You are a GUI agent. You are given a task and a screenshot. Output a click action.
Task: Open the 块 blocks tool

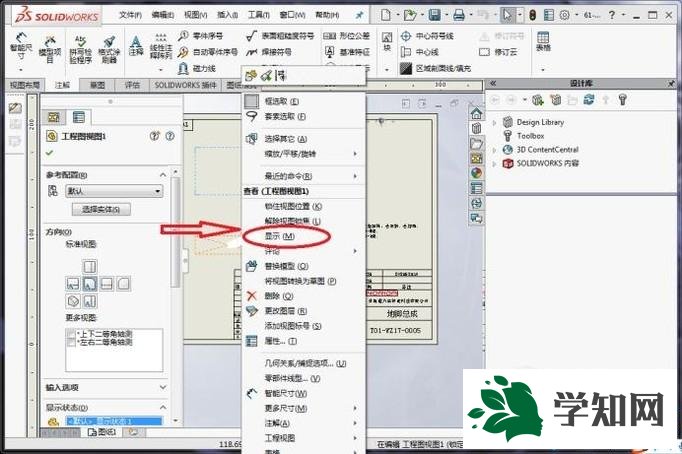(387, 42)
